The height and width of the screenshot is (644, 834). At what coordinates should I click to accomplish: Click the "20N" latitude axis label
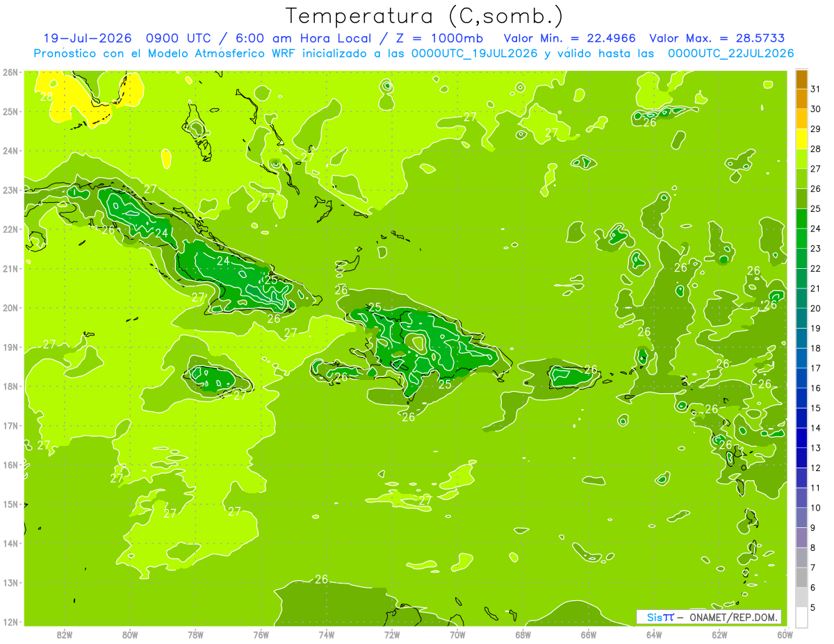pos(10,308)
